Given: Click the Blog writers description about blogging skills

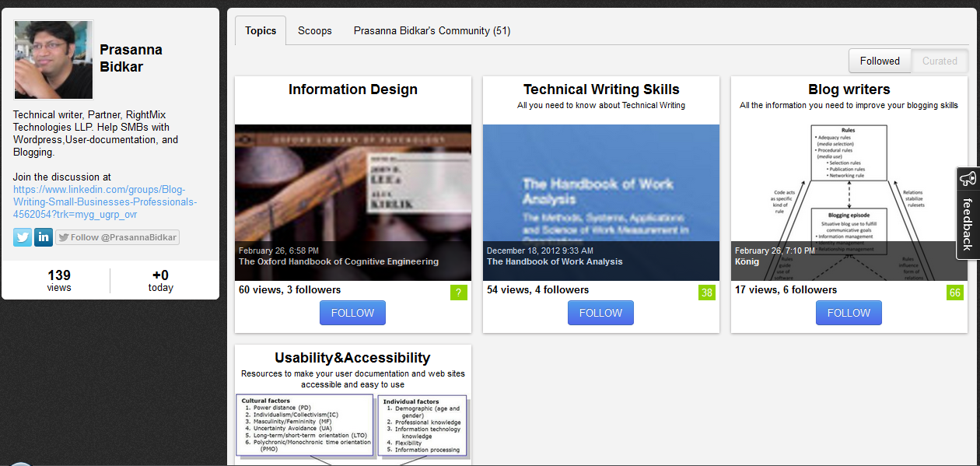Looking at the screenshot, I should coord(849,105).
